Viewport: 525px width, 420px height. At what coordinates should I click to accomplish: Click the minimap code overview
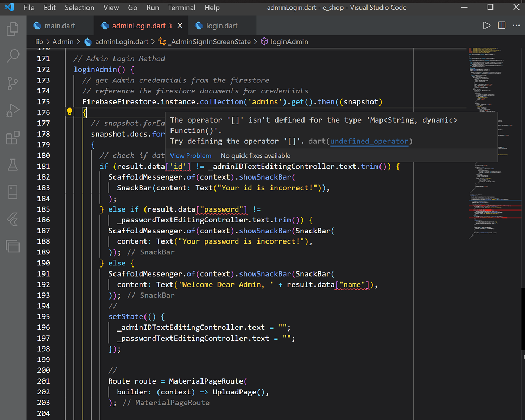(495, 144)
